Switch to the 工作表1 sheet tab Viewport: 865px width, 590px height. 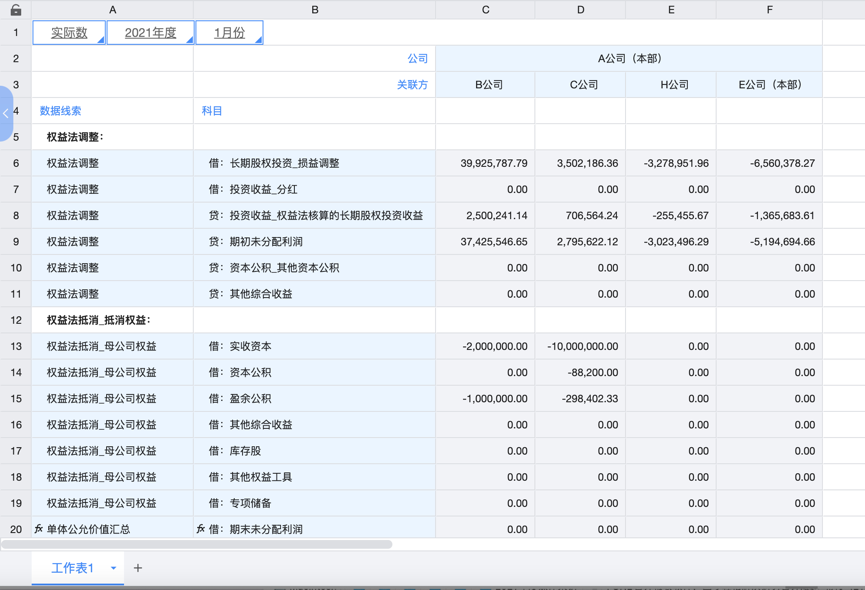[72, 568]
